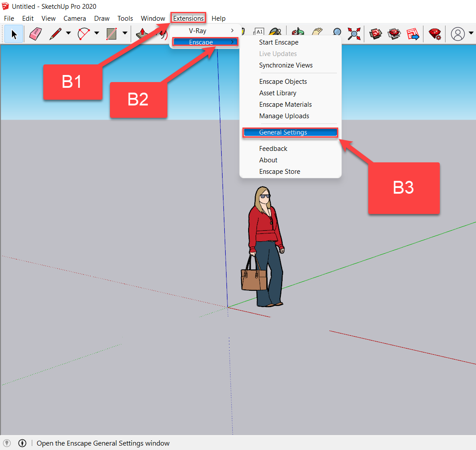The height and width of the screenshot is (450, 476).
Task: Expand the arrow next to the account icon
Action: click(x=470, y=34)
